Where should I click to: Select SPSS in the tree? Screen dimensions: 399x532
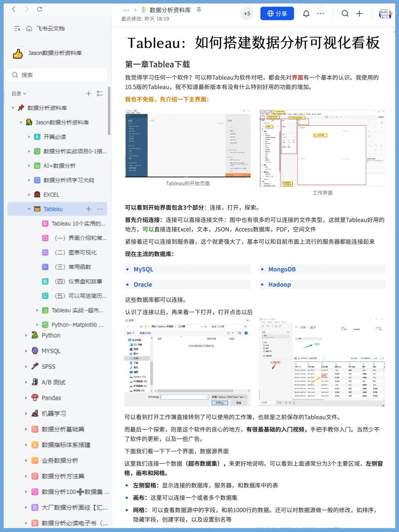(x=48, y=366)
